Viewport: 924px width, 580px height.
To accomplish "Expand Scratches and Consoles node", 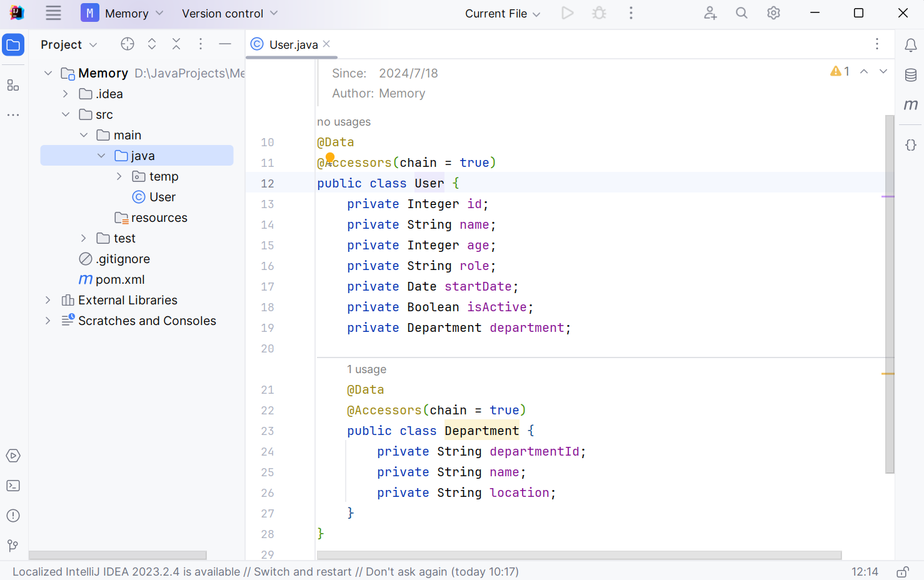I will pos(48,321).
